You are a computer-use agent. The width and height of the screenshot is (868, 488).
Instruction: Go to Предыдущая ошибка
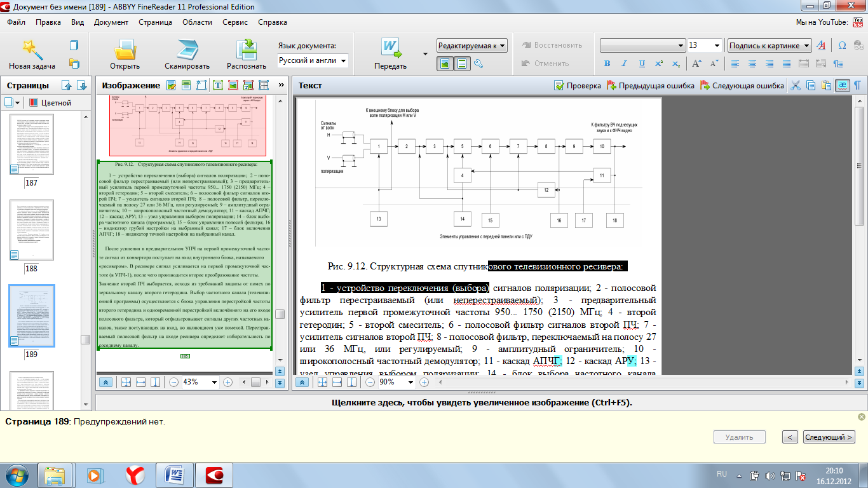[651, 85]
